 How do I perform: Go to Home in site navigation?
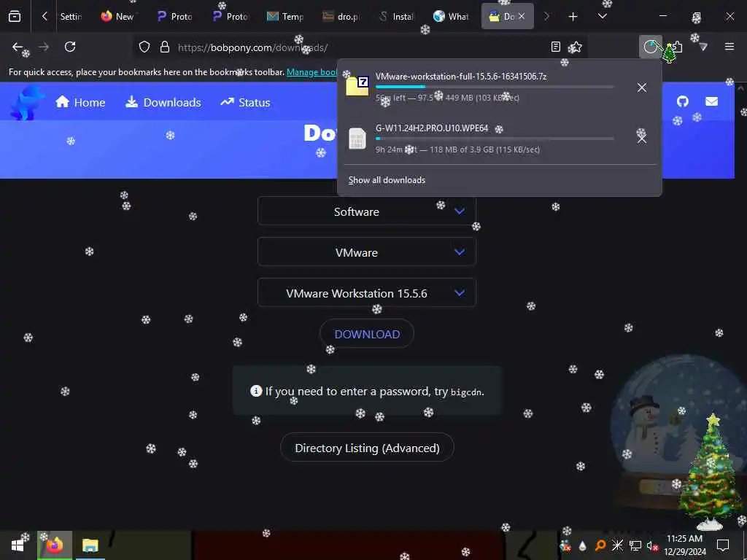[x=80, y=102]
